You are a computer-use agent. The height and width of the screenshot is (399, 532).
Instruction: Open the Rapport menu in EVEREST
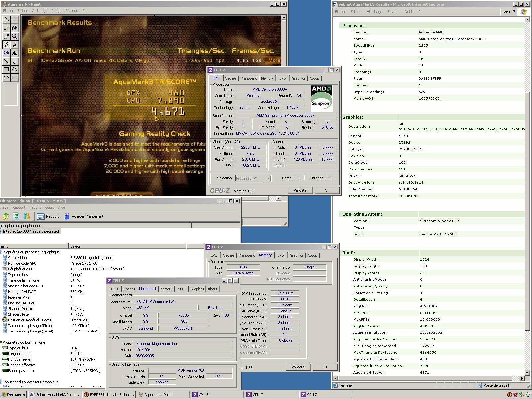point(19,207)
